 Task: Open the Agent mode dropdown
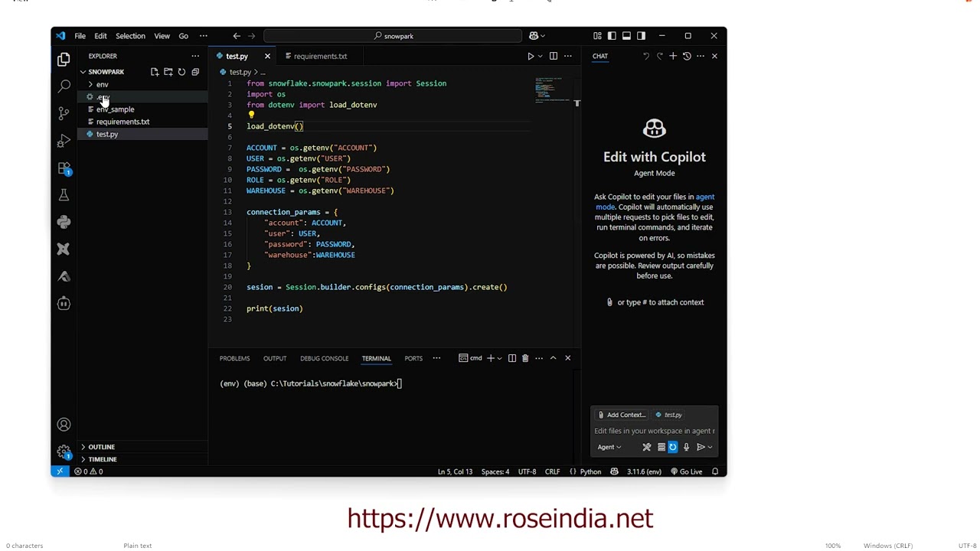pos(609,448)
